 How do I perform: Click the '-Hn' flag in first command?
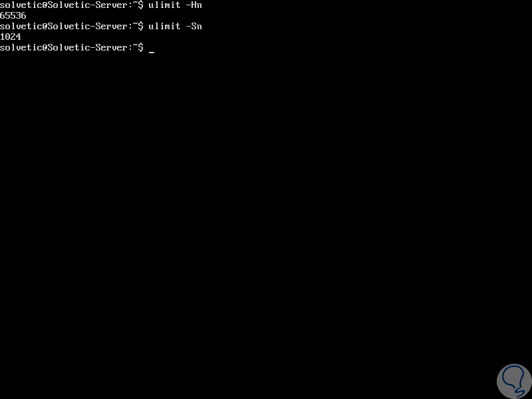[x=194, y=5]
